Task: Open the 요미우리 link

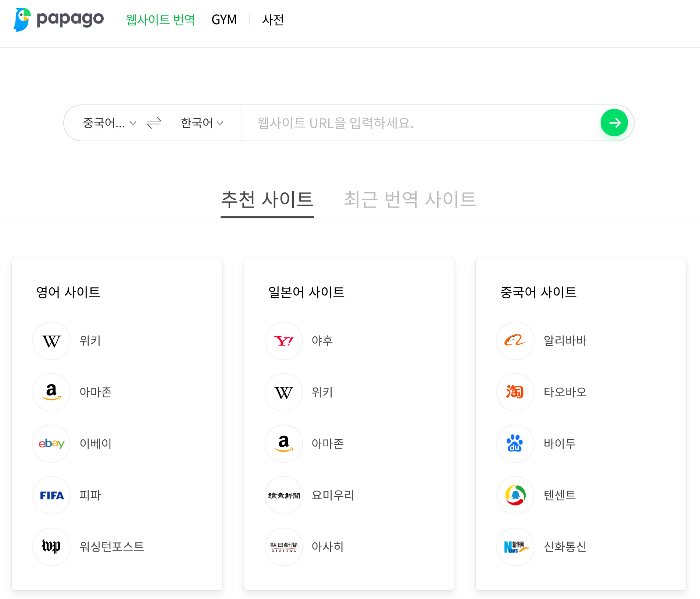Action: coord(333,495)
